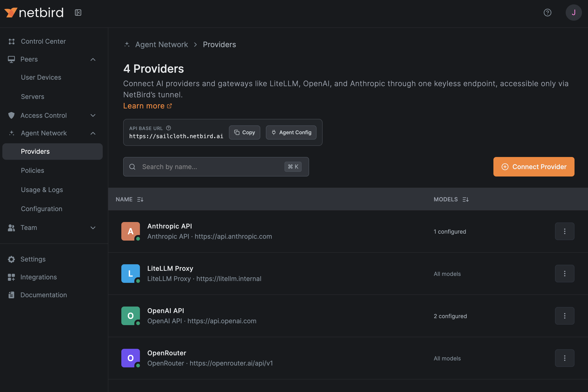Screen dimensions: 588x392
Task: Click LiteLLM Proxy provider name
Action: tap(170, 268)
